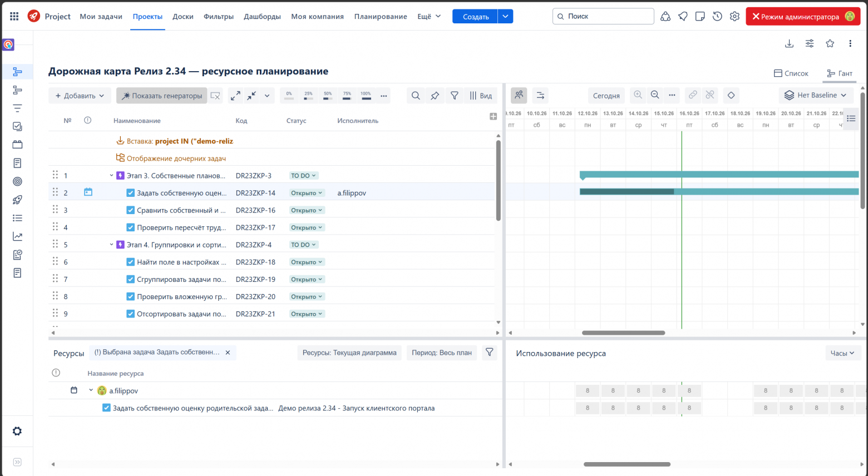Image resolution: width=868 pixels, height=476 pixels.
Task: Open the Нет Baseline dropdown
Action: tap(816, 95)
